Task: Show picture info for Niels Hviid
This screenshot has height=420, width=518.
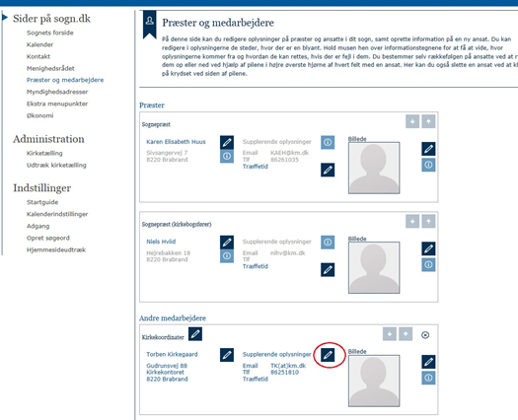Action: [x=428, y=264]
